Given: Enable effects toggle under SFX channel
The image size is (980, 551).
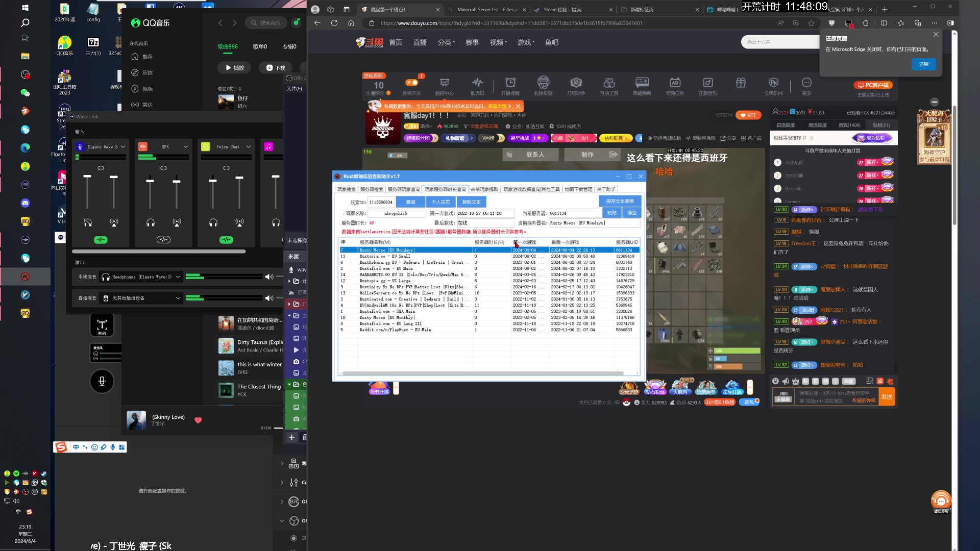Looking at the screenshot, I should pyautogui.click(x=163, y=240).
